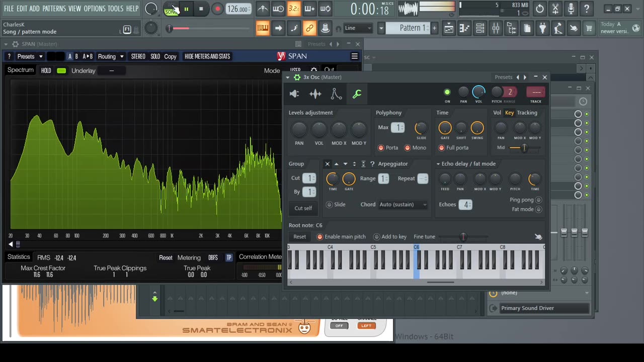Viewport: 644px width, 362px height.
Task: Open pattern selector arrow left of Pattern 1
Action: click(381, 28)
